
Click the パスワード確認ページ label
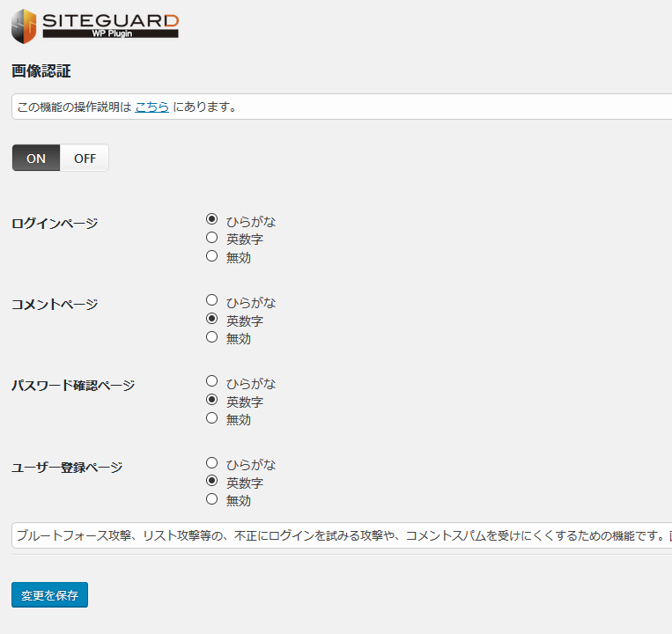tap(73, 385)
